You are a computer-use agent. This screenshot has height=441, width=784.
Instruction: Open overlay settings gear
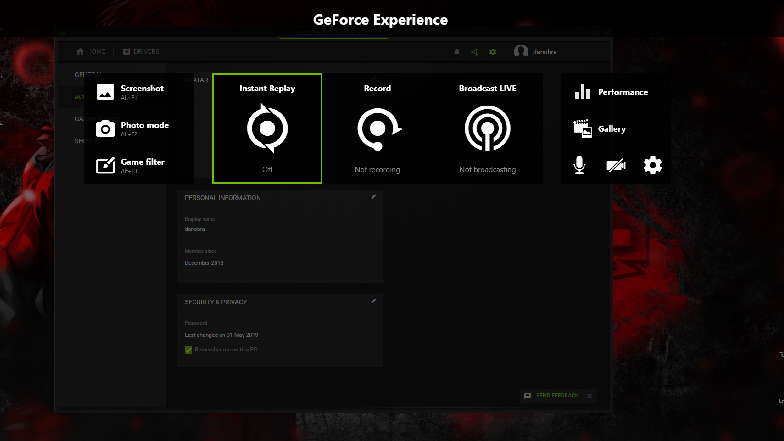click(652, 165)
